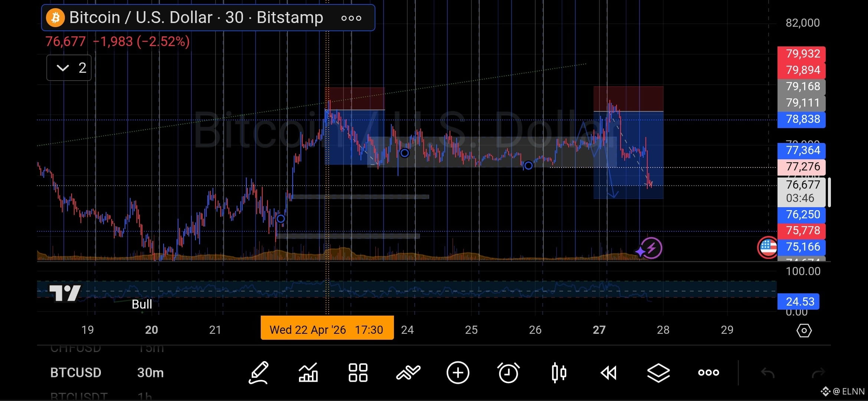Open symbol search from Bitcoin / U.S. Dollar title

point(196,17)
